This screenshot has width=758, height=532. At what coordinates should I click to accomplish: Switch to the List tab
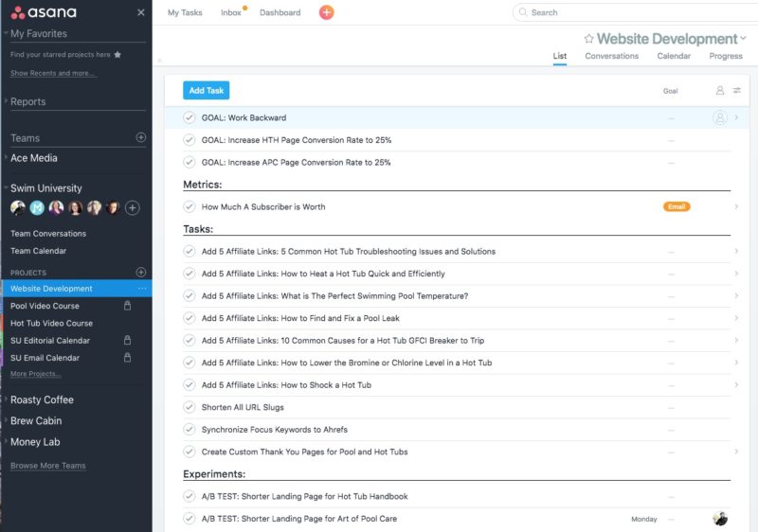[x=559, y=56]
